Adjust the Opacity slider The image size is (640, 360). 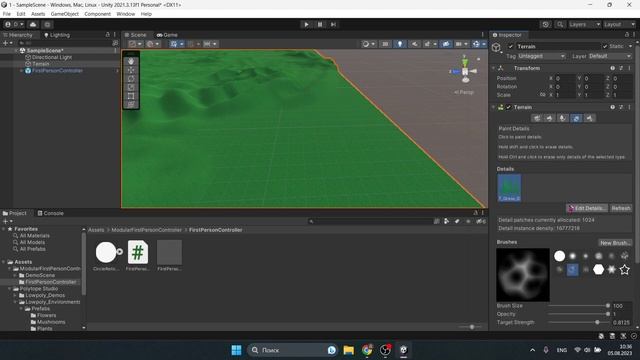[x=578, y=314]
